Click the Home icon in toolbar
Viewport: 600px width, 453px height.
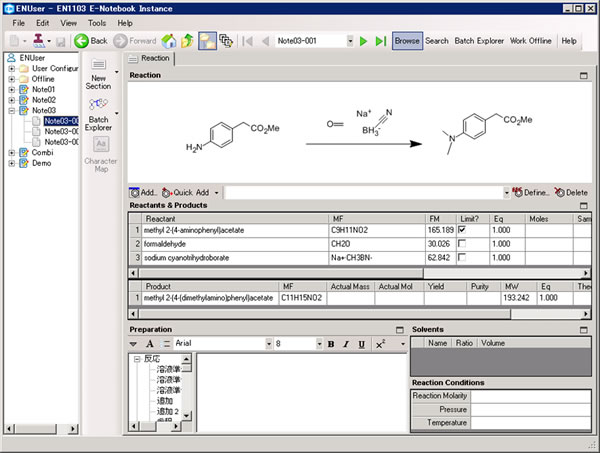pyautogui.click(x=169, y=41)
